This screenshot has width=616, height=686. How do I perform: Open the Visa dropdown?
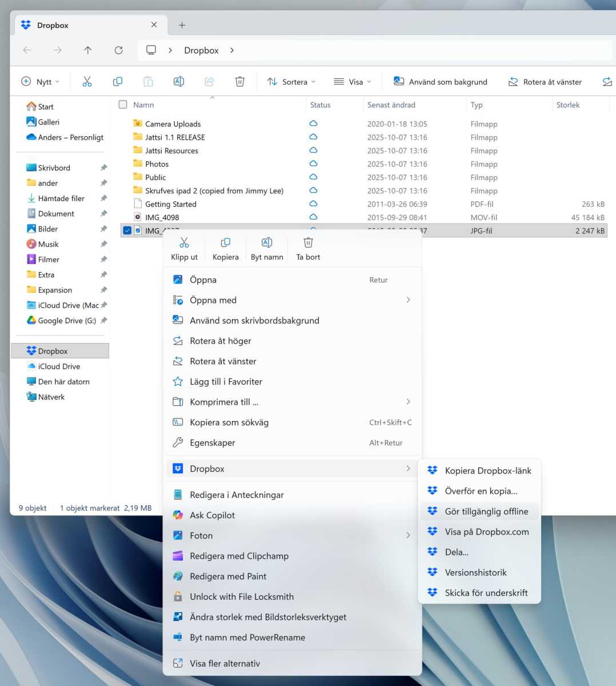tap(353, 81)
